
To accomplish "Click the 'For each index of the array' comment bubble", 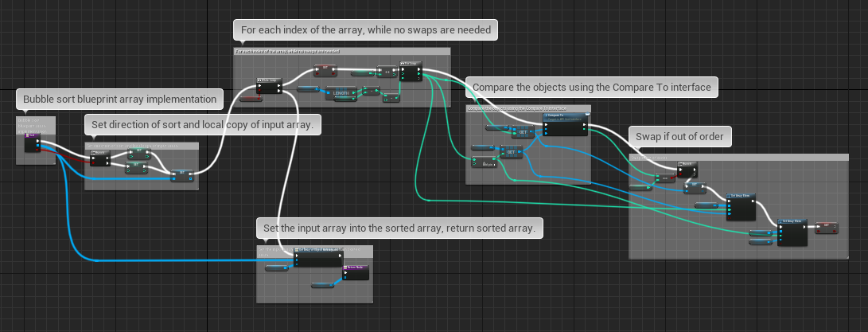I will [x=365, y=30].
